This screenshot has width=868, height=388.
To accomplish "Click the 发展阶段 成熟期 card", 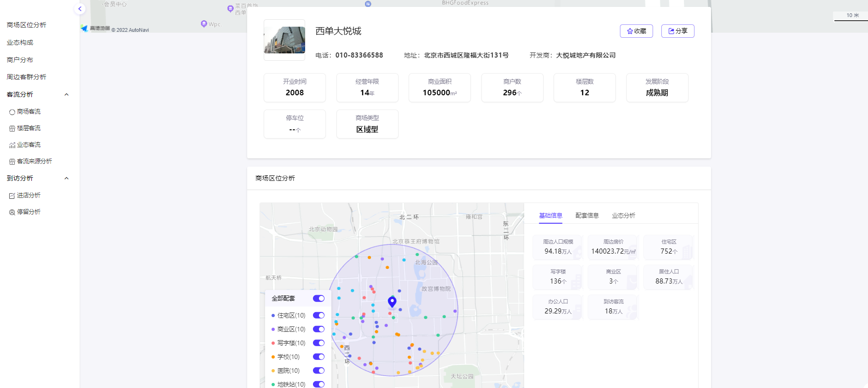I will (x=657, y=87).
